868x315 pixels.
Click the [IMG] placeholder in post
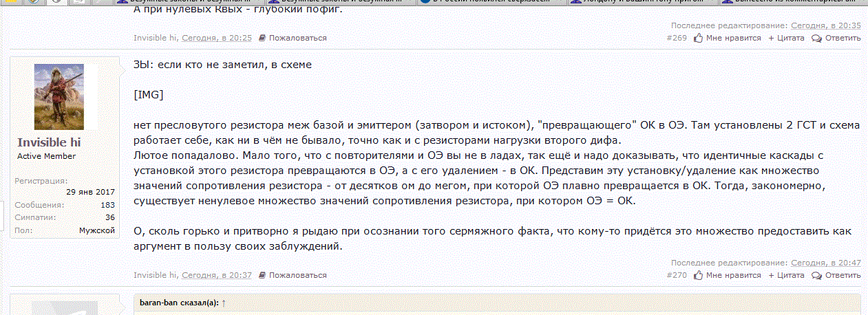click(149, 94)
